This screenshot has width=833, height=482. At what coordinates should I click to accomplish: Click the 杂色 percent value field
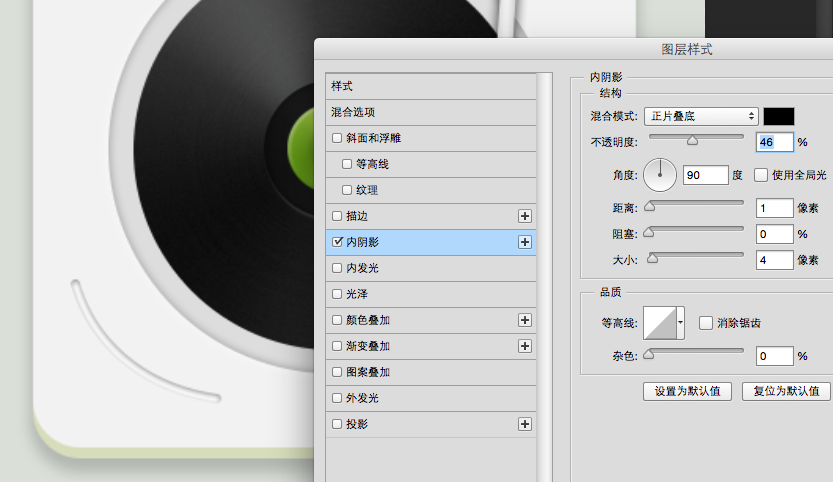click(775, 356)
